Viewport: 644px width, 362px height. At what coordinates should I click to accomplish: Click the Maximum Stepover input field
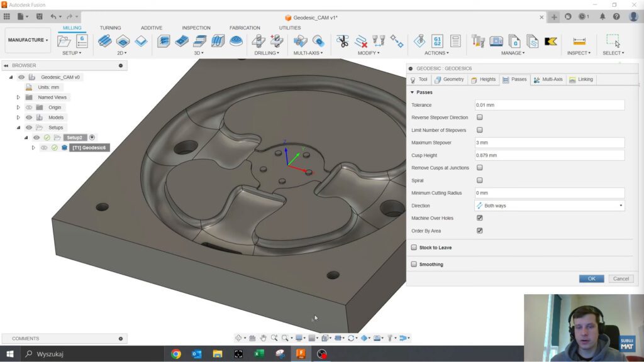549,143
